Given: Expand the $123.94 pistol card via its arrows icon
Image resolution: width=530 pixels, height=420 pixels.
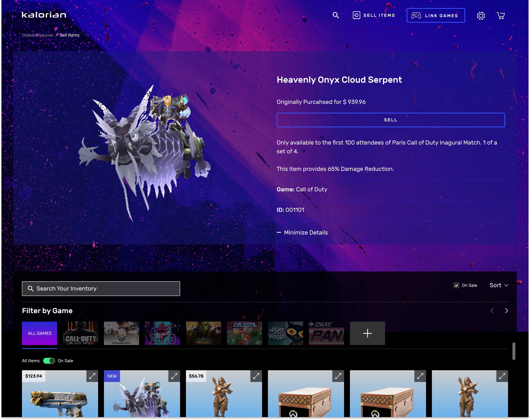Looking at the screenshot, I should pos(92,376).
